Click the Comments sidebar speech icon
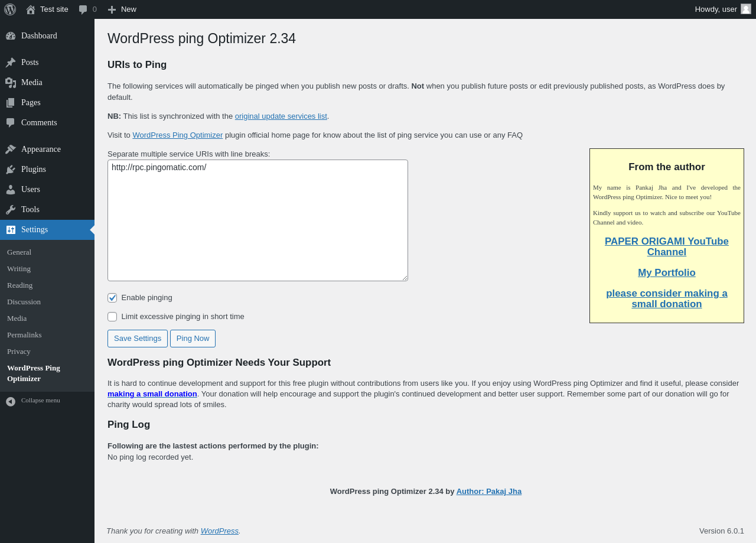The height and width of the screenshot is (543, 756). point(11,123)
